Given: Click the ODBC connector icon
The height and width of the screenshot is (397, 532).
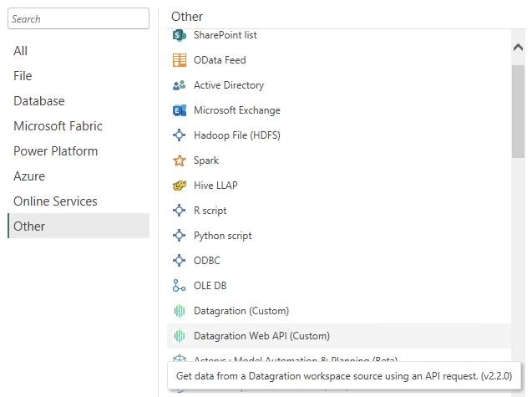Looking at the screenshot, I should tap(179, 261).
